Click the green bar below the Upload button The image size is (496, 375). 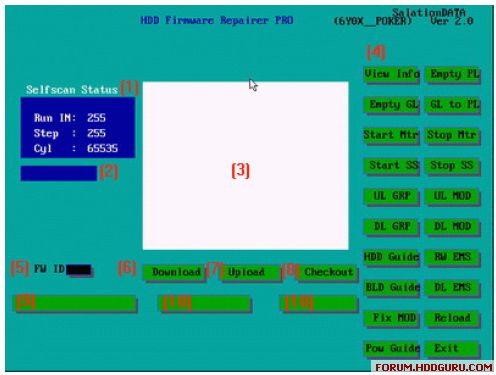(x=204, y=303)
